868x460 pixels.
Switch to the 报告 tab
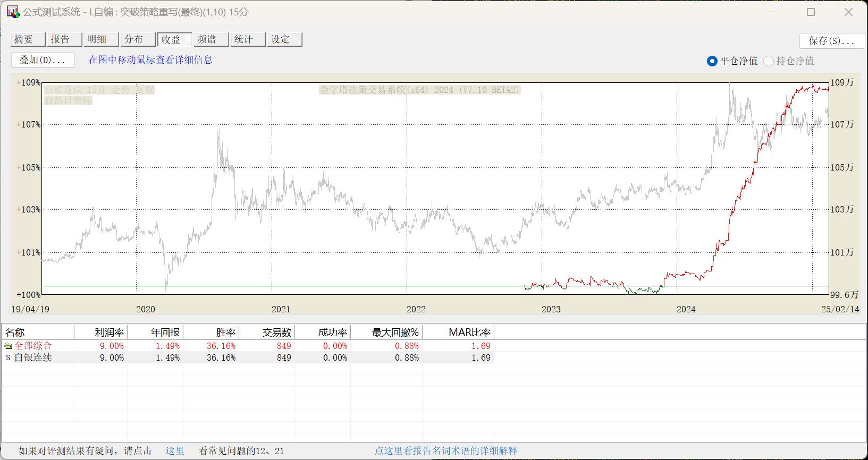[65, 39]
